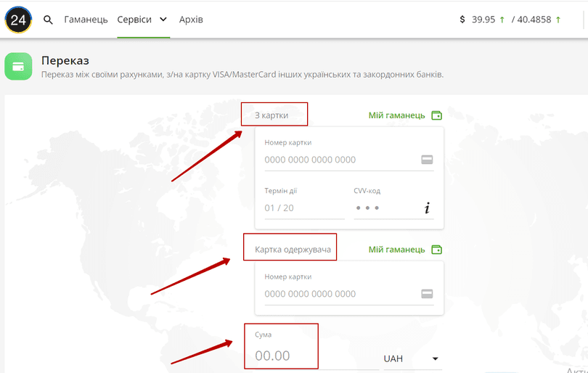588x373 pixels.
Task: Click wallet icon beside sender Мій гаманець
Action: [x=436, y=115]
